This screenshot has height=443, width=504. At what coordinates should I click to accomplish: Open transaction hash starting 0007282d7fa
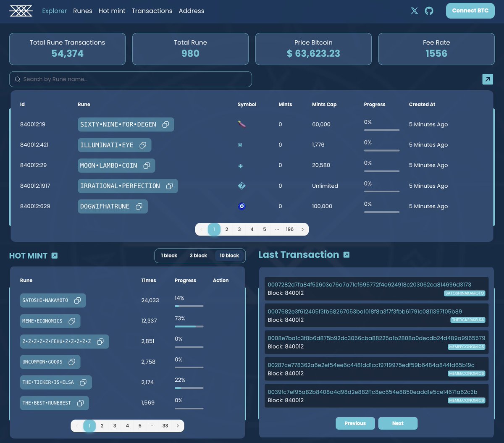coord(369,285)
